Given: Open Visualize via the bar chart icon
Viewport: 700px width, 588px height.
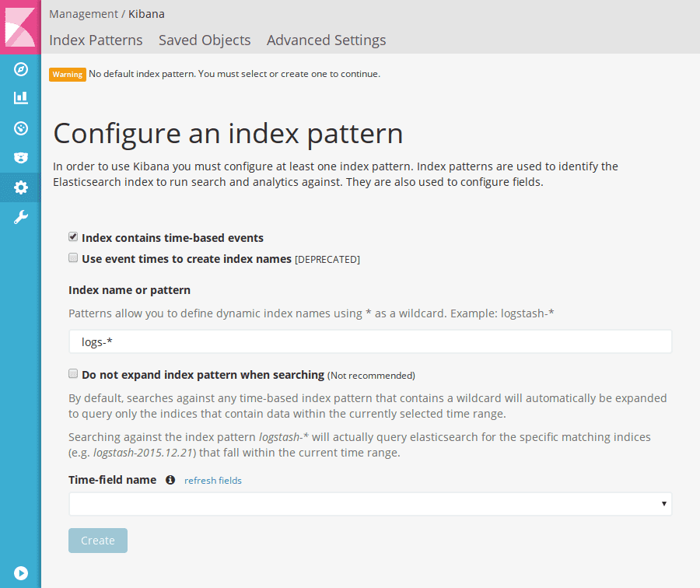Looking at the screenshot, I should [20, 98].
